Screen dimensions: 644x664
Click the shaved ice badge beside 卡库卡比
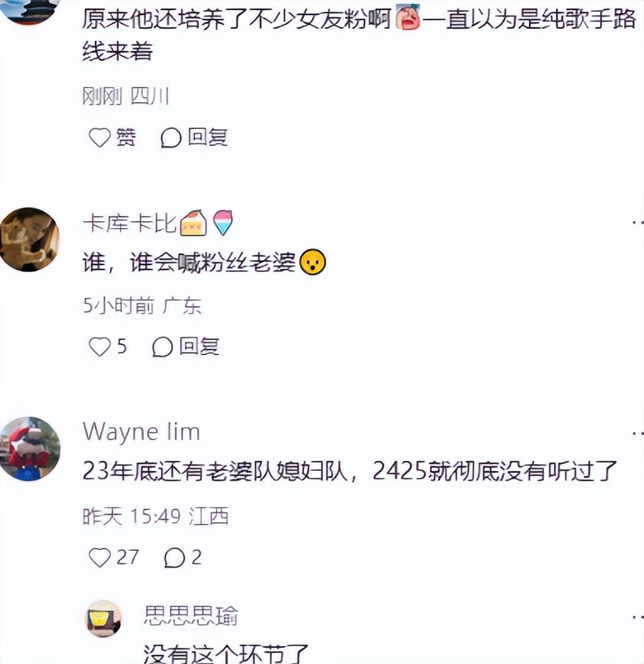[x=223, y=223]
